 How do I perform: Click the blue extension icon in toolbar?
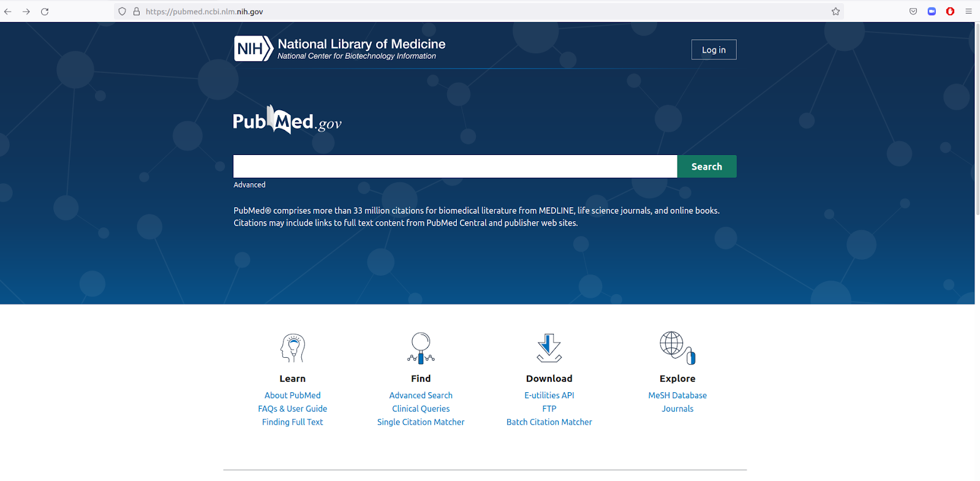coord(932,12)
